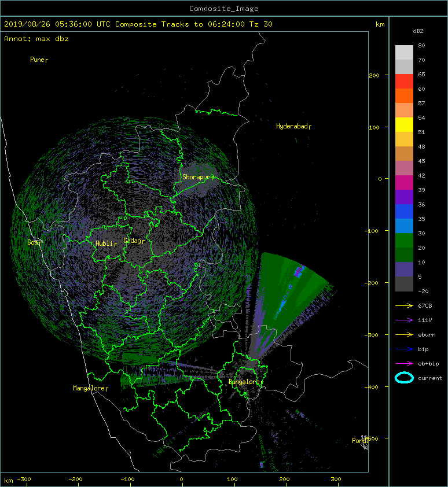
Task: Select the pink 42–45 dBZ swatch
Action: 404,168
